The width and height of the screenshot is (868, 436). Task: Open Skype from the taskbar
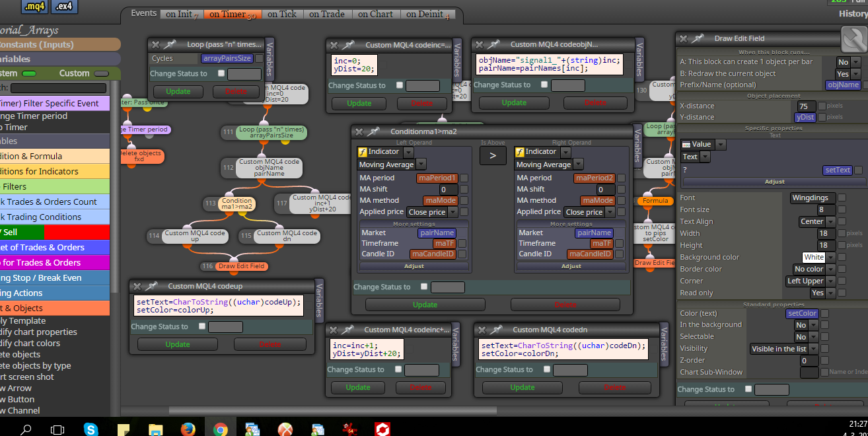91,429
